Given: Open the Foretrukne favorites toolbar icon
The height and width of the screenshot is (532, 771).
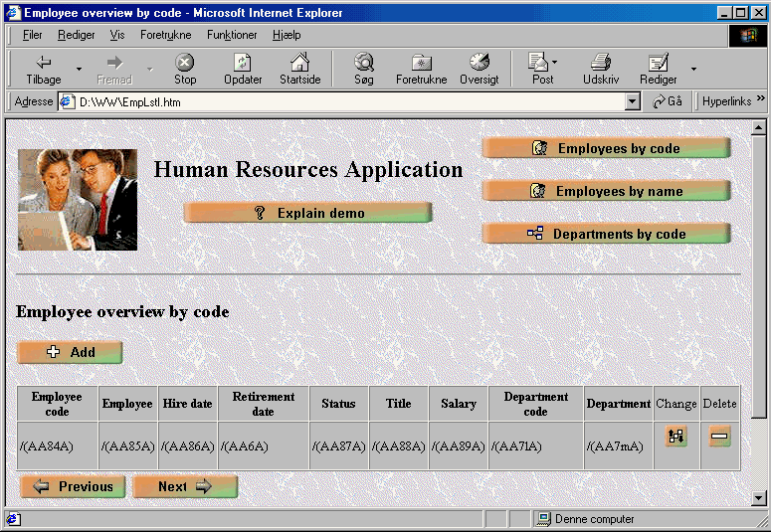Looking at the screenshot, I should 422,69.
